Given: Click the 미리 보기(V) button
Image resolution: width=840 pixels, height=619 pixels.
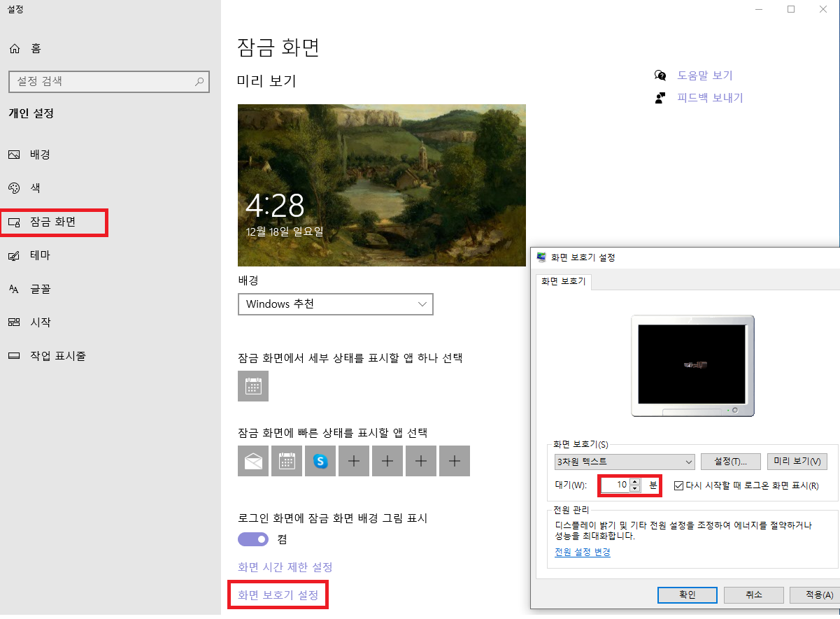Looking at the screenshot, I should 797,462.
